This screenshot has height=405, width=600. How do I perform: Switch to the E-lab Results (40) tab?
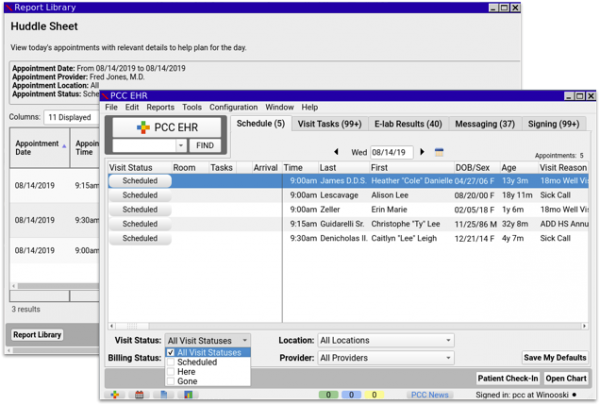coord(408,124)
